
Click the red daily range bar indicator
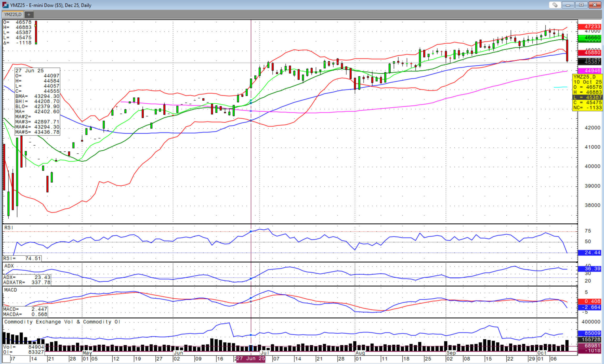[36, 32]
